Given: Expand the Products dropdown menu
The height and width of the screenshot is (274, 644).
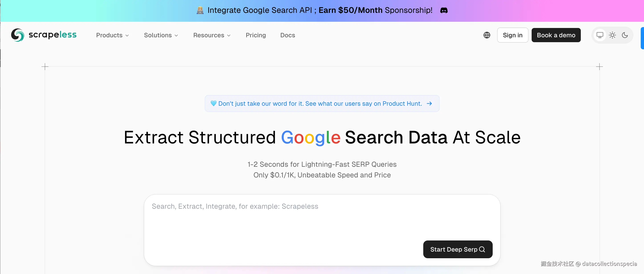Looking at the screenshot, I should click(x=112, y=35).
